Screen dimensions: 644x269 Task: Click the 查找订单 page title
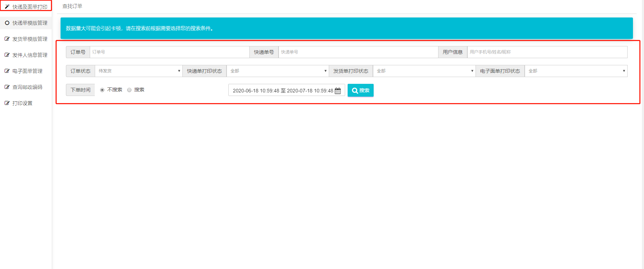click(x=72, y=6)
